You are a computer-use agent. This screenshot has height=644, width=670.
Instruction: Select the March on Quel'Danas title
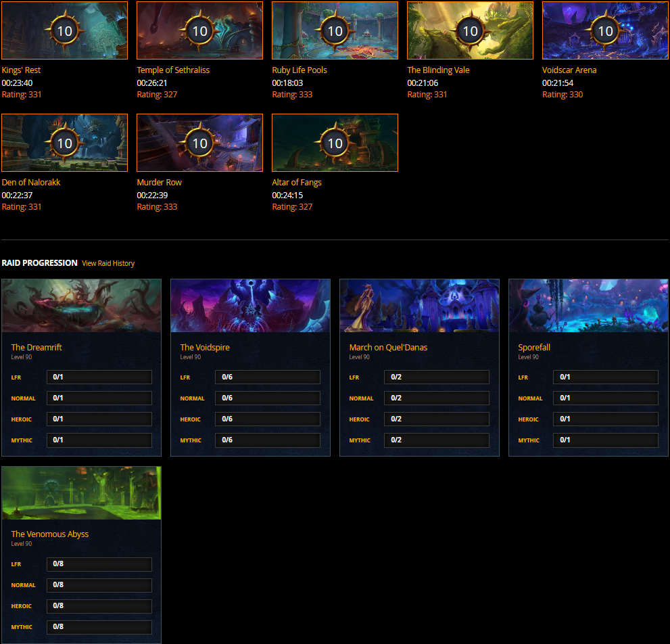(x=388, y=347)
